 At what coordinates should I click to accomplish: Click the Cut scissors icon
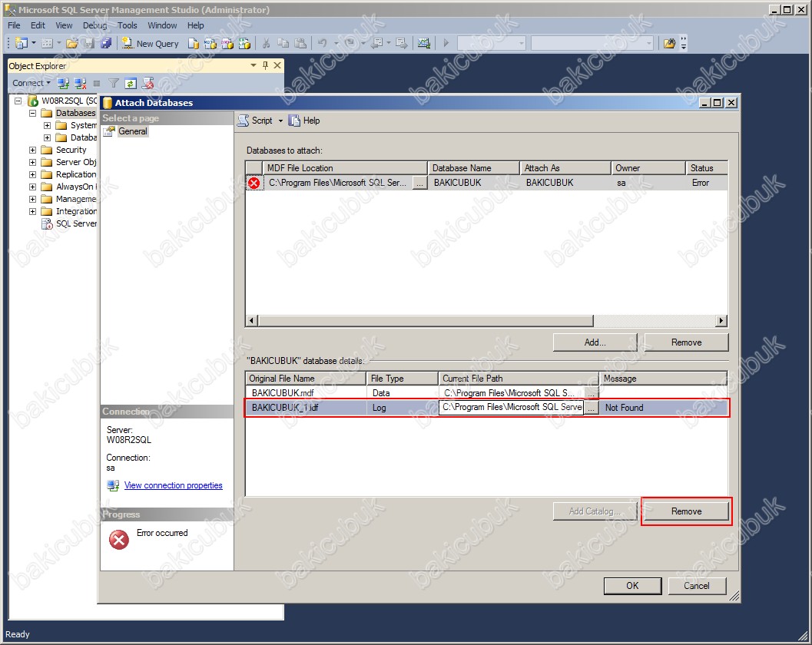click(x=266, y=44)
